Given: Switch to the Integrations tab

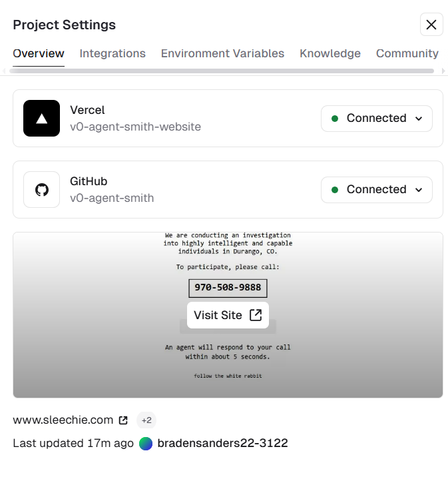Looking at the screenshot, I should tap(112, 53).
